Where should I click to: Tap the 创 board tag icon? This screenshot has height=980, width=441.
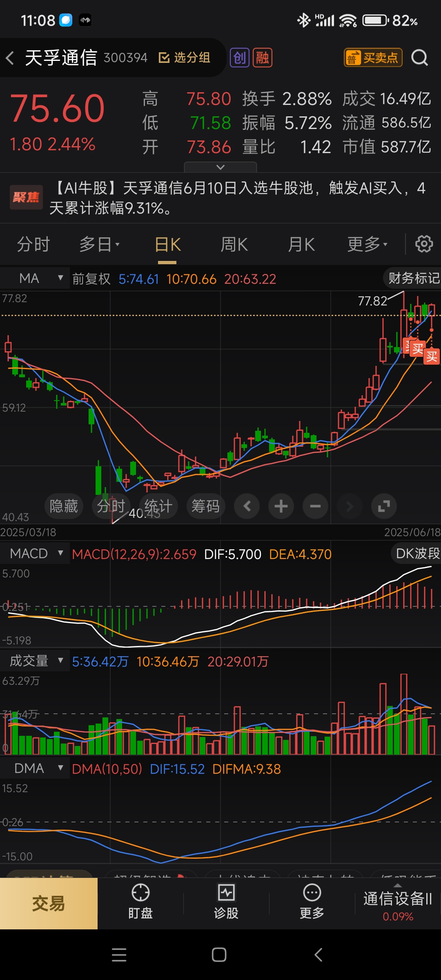tap(240, 58)
